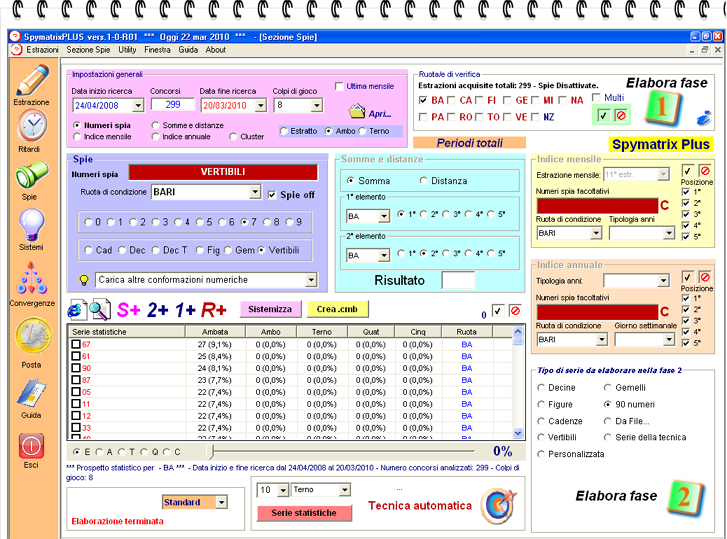Open the Data fine ricerca dropdown

coord(261,106)
